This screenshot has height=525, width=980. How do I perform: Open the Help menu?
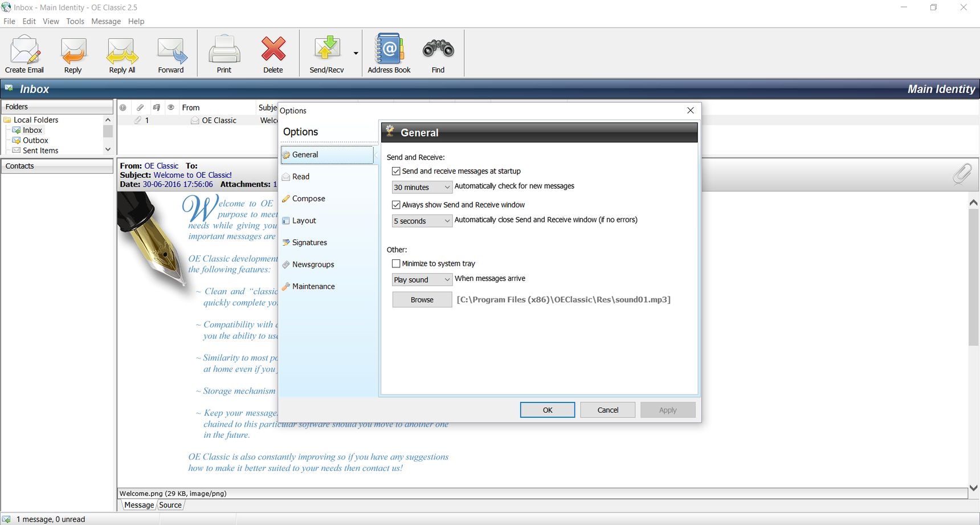(x=136, y=21)
